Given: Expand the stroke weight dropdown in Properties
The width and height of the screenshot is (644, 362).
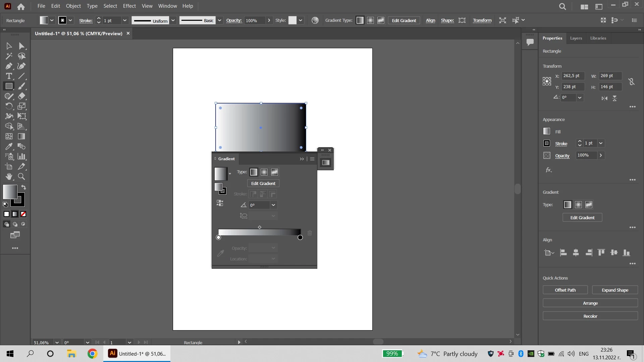Looking at the screenshot, I should [601, 143].
